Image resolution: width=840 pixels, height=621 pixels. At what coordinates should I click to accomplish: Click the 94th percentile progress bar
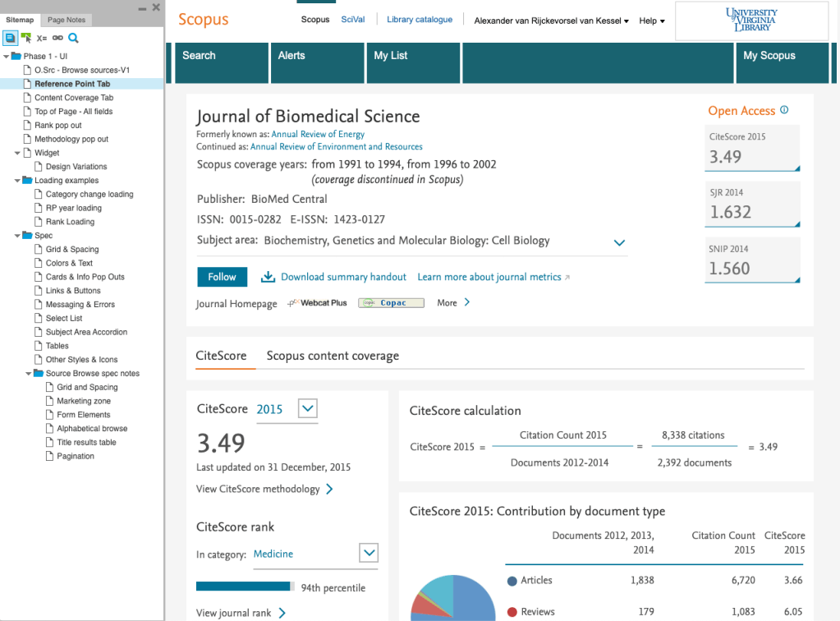click(245, 586)
